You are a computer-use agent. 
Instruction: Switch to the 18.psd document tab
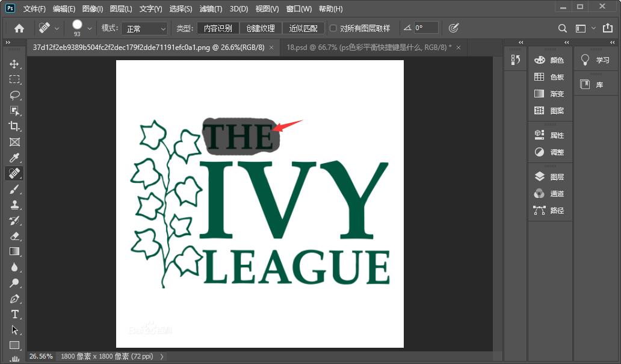369,48
